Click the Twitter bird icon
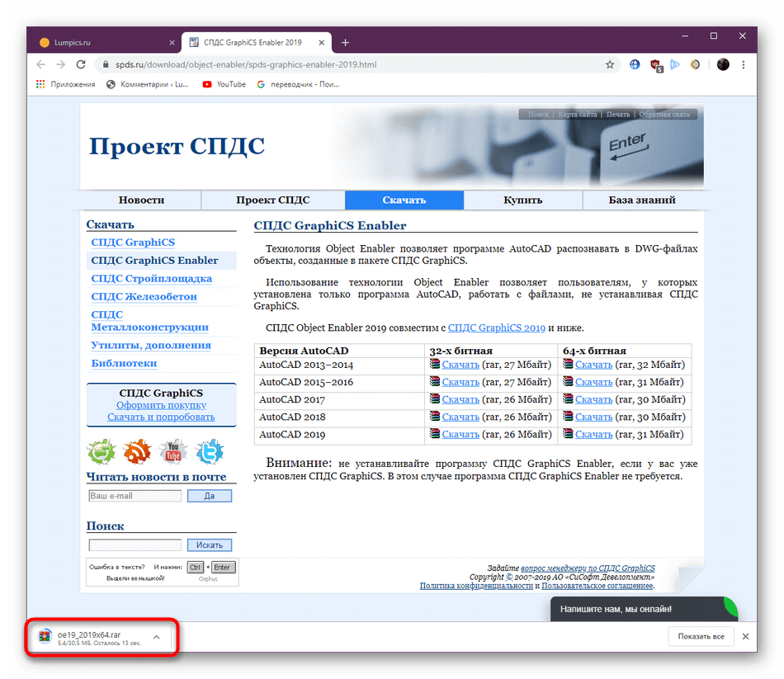Image resolution: width=784 pixels, height=679 pixels. click(210, 451)
